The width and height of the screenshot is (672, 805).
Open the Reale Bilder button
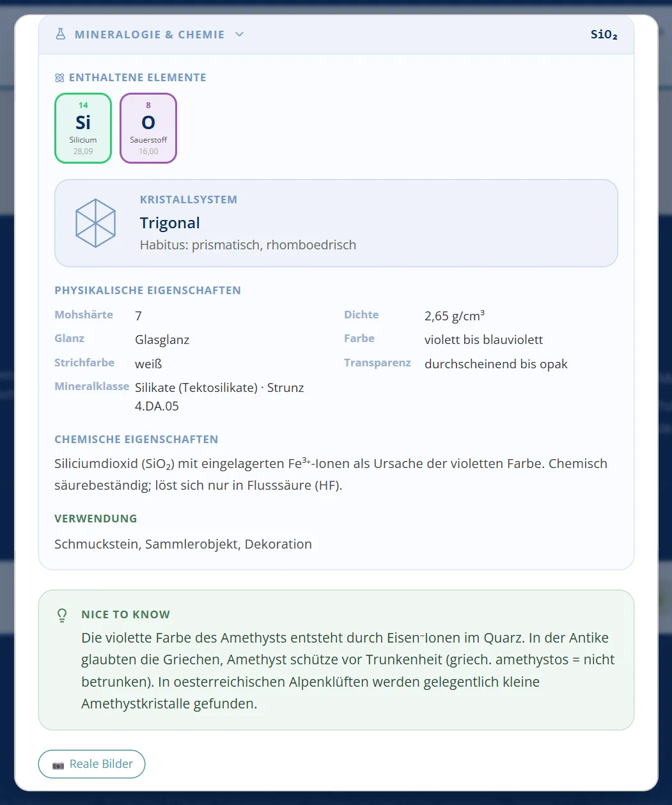click(x=92, y=764)
